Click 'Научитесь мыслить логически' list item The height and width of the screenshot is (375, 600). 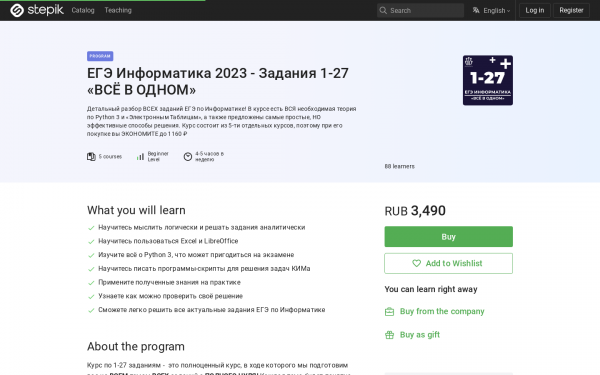point(202,227)
